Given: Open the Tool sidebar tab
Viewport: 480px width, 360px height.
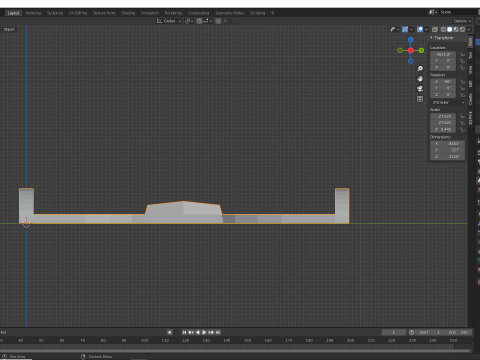Looking at the screenshot, I should [x=470, y=55].
